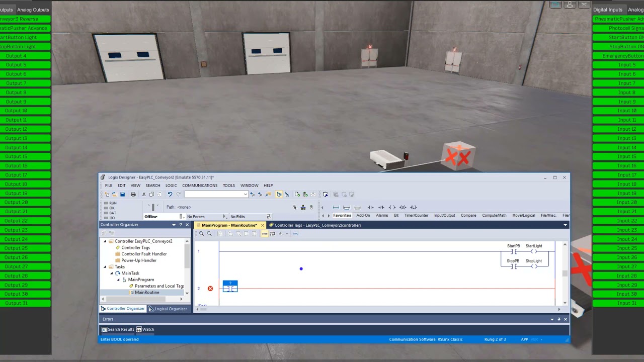
Task: Switch to the Logical Organizer tab
Action: point(168,309)
